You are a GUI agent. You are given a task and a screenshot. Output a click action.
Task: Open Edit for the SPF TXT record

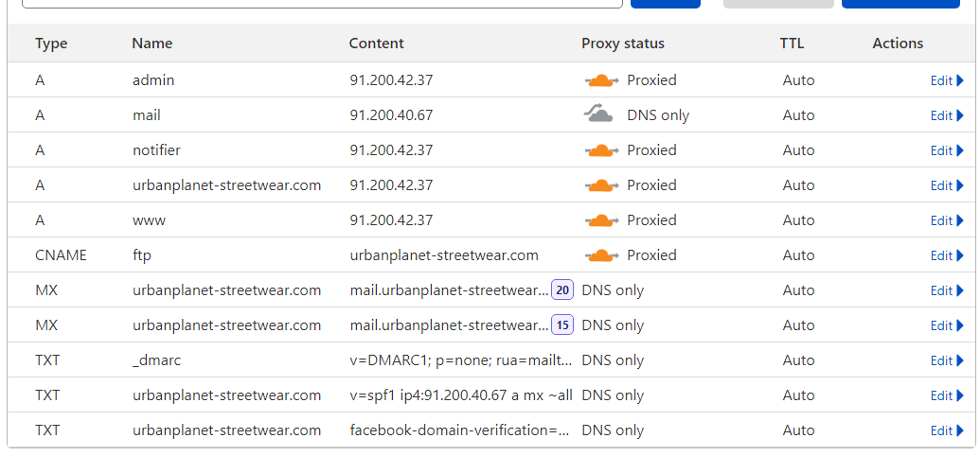click(x=946, y=395)
